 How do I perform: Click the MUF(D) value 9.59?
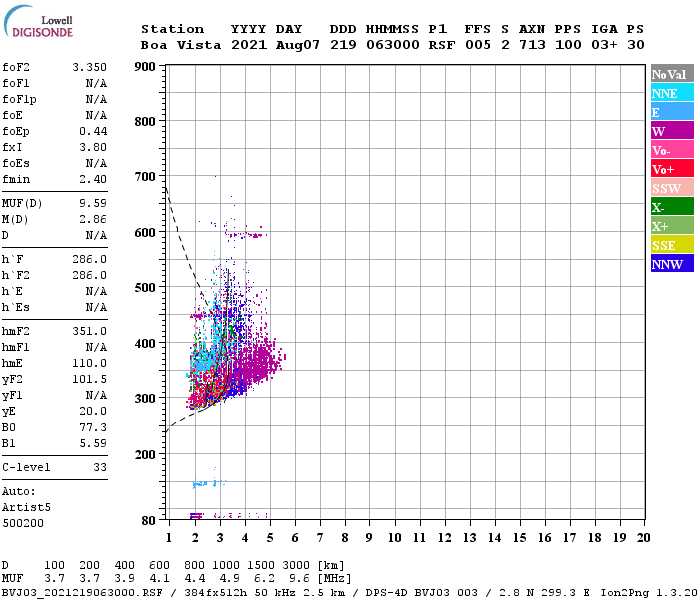click(93, 204)
